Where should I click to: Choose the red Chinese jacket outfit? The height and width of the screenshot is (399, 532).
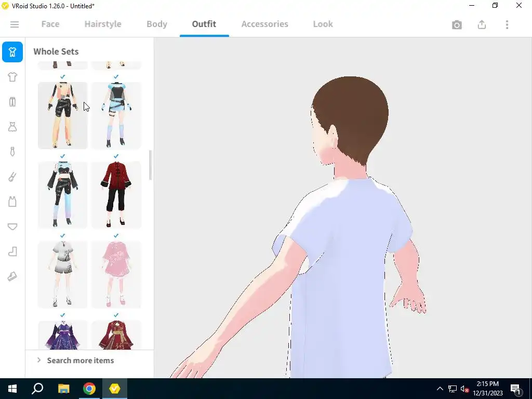116,195
